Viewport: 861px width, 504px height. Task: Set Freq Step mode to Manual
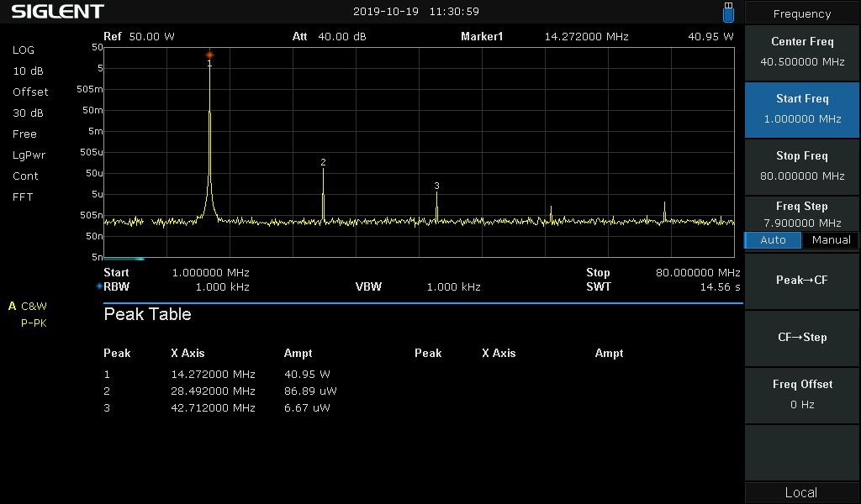[831, 240]
